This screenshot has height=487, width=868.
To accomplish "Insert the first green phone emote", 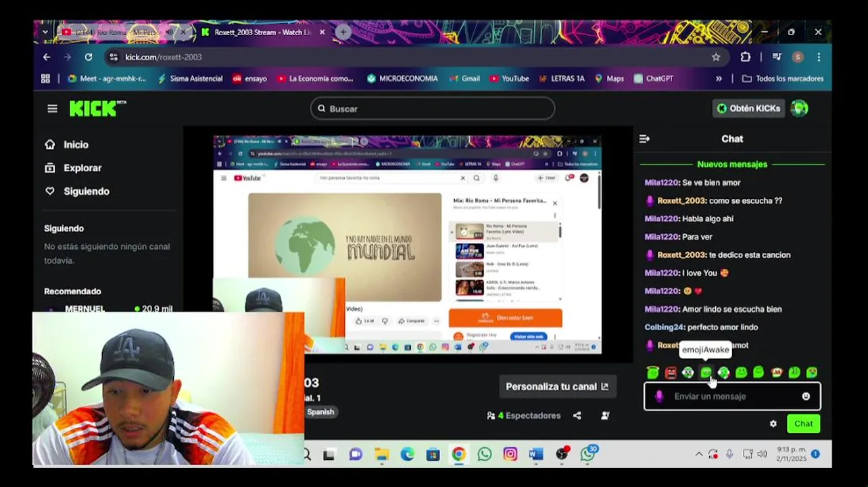I will pos(653,372).
